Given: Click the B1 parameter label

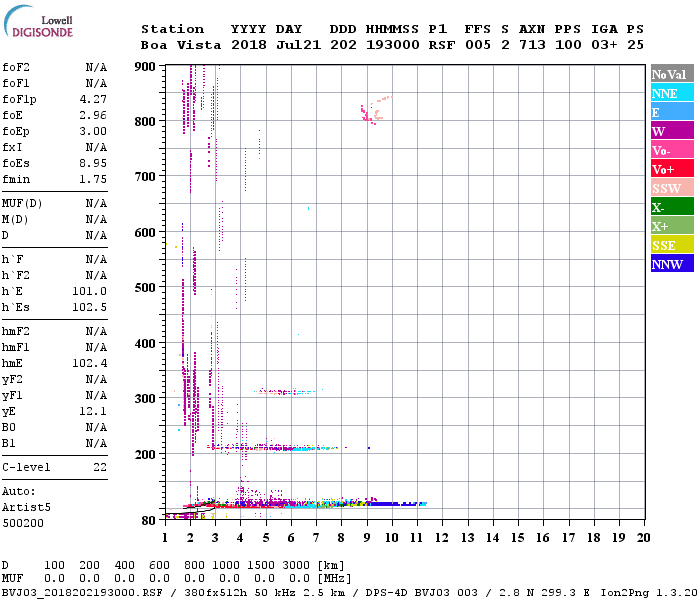Looking at the screenshot, I should tap(9, 443).
